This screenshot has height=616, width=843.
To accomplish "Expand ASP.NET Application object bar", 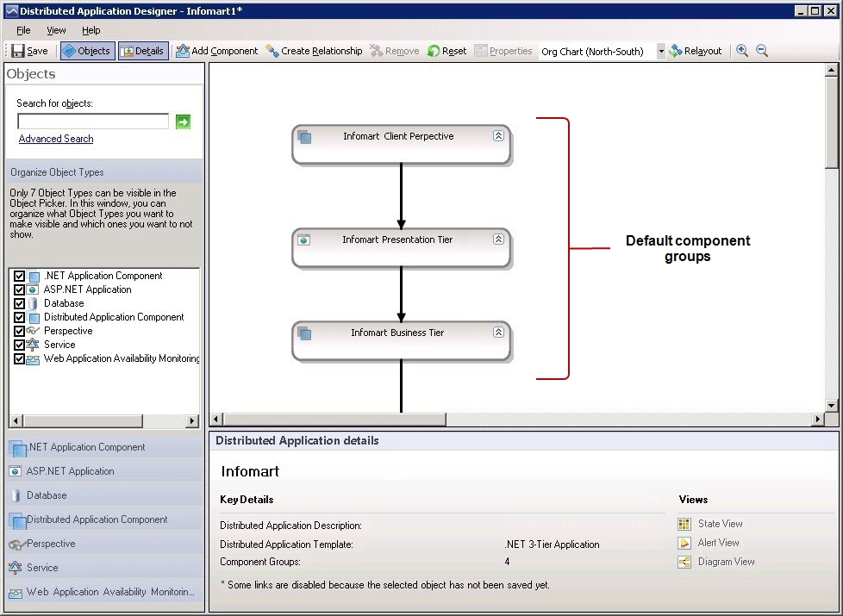I will [x=105, y=471].
